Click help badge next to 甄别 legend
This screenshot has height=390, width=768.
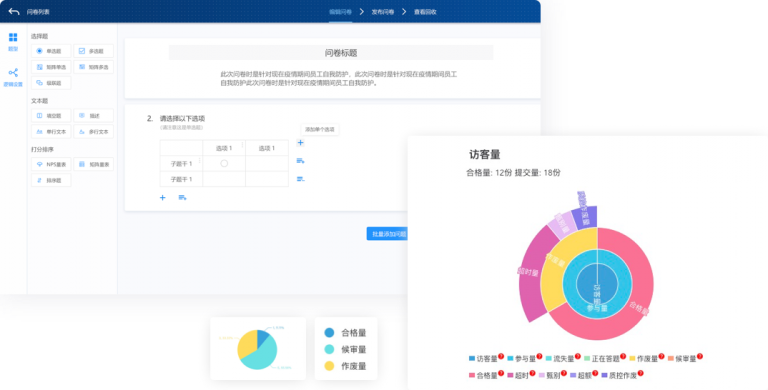pos(564,373)
